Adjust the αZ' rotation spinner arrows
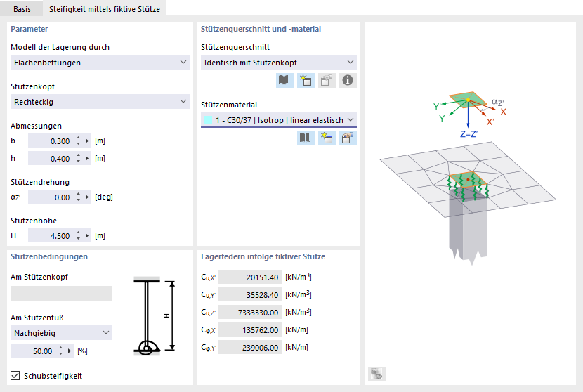The height and width of the screenshot is (392, 583). [x=78, y=197]
